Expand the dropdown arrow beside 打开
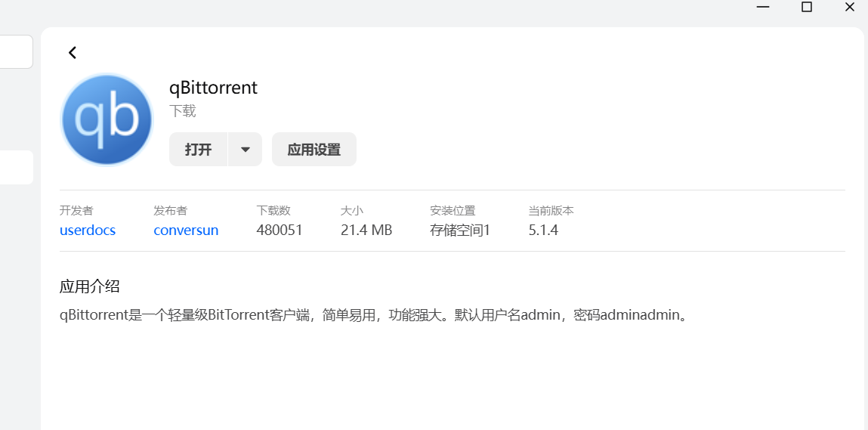Screen dimensions: 868x430 246,150
